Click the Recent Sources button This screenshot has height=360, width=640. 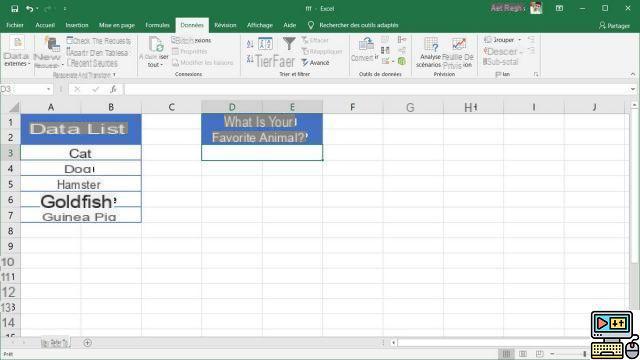click(x=92, y=63)
